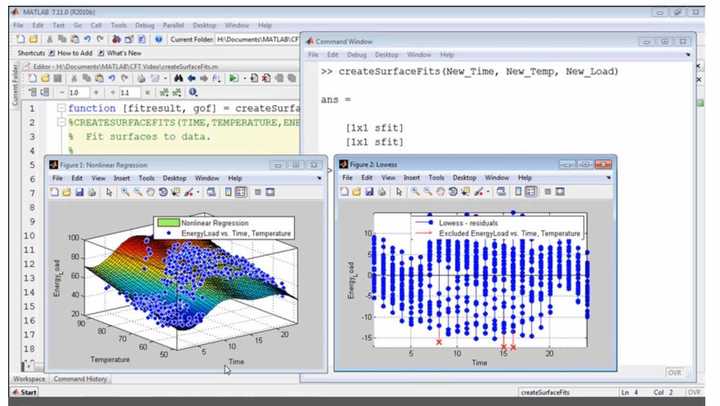This screenshot has width=720, height=406.
Task: Click Link Plot icon in Figure 1 toolbar
Action: [211, 192]
